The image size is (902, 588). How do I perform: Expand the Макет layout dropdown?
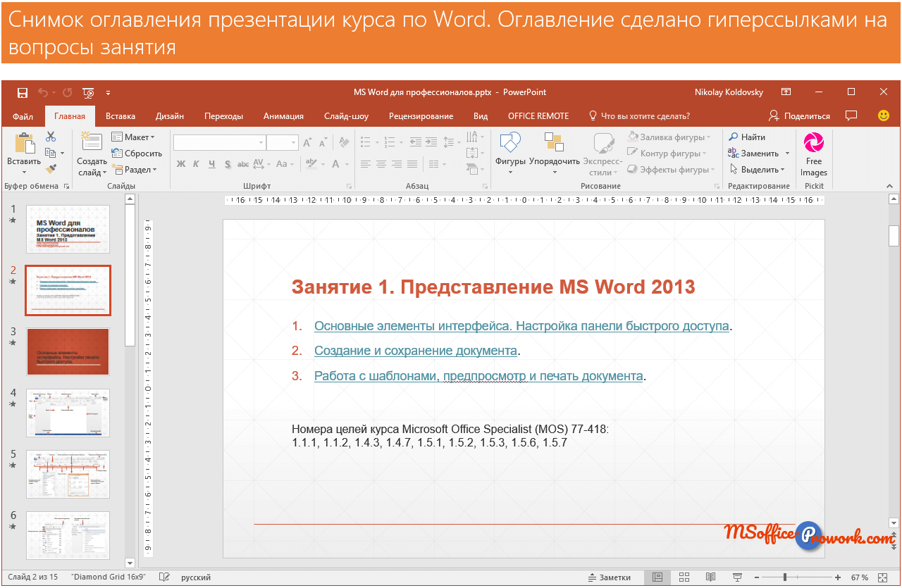click(133, 137)
